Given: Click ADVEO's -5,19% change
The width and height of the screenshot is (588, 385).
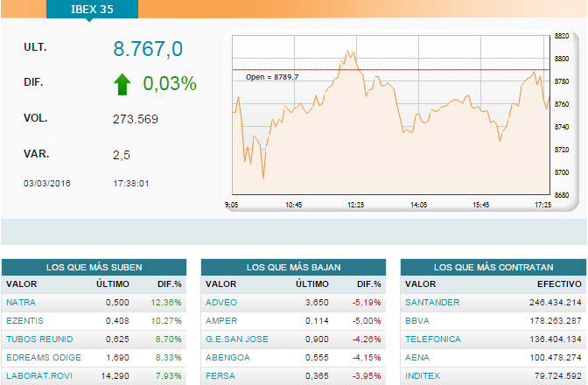Looking at the screenshot, I should pos(367,302).
